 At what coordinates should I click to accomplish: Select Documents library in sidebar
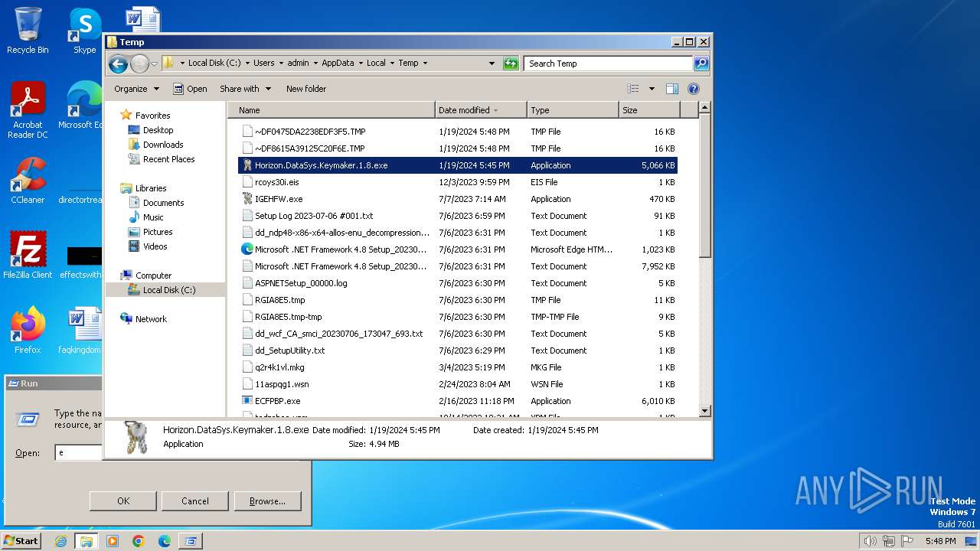click(x=163, y=203)
